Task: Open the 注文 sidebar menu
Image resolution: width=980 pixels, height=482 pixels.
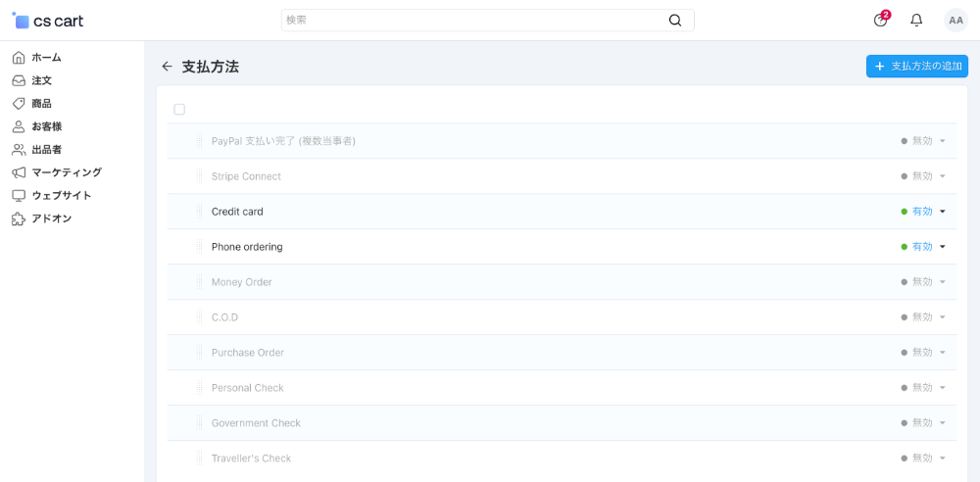Action: pyautogui.click(x=41, y=80)
